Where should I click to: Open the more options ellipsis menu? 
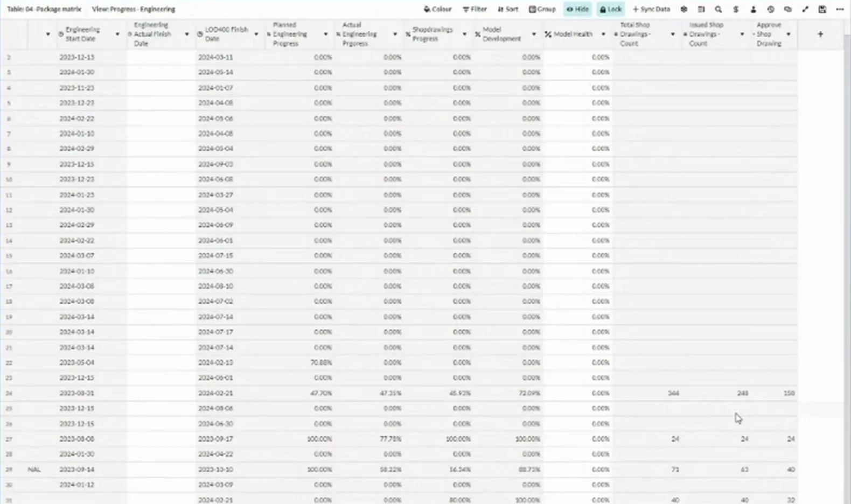click(840, 9)
